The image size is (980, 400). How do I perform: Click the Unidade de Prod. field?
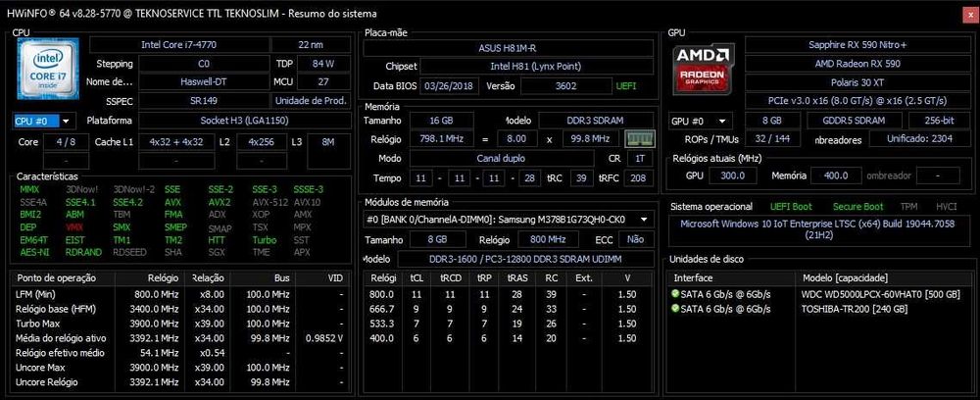[311, 101]
